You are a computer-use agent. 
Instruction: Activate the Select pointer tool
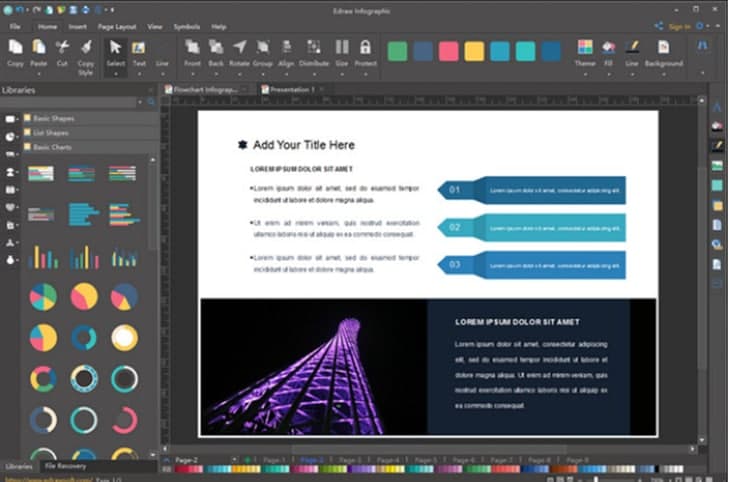(115, 47)
